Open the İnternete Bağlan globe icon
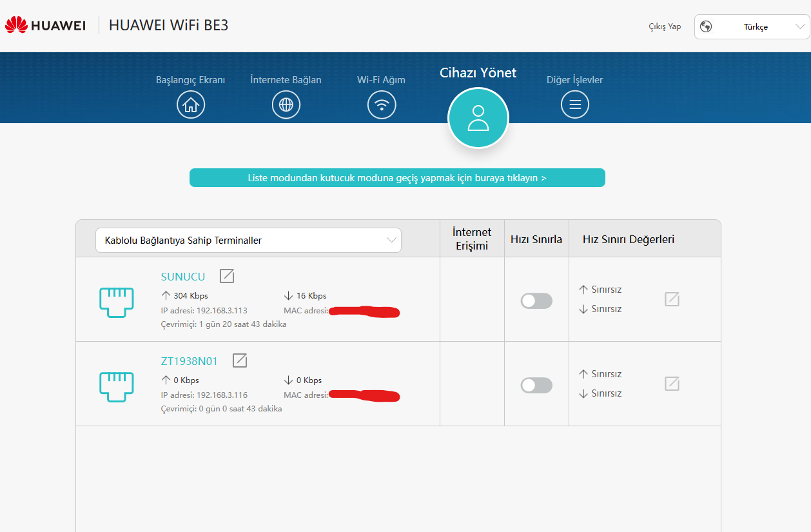This screenshot has width=811, height=532. click(x=286, y=104)
